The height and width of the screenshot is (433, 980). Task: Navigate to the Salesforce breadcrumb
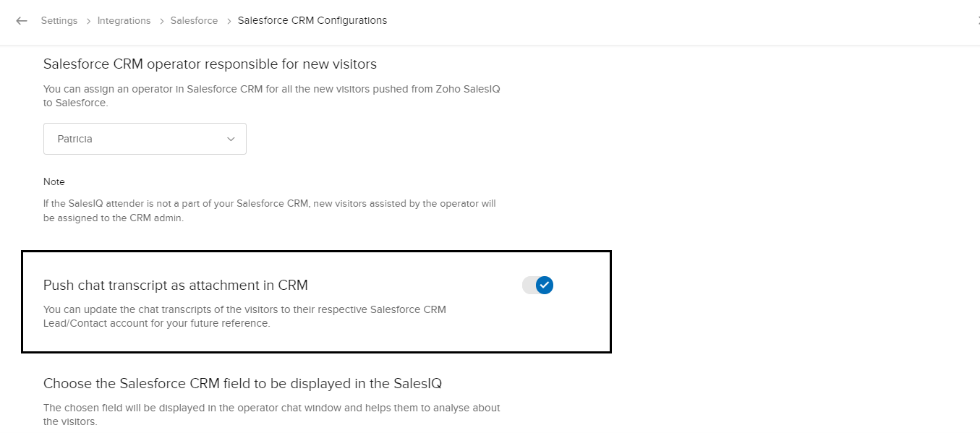[x=194, y=21]
